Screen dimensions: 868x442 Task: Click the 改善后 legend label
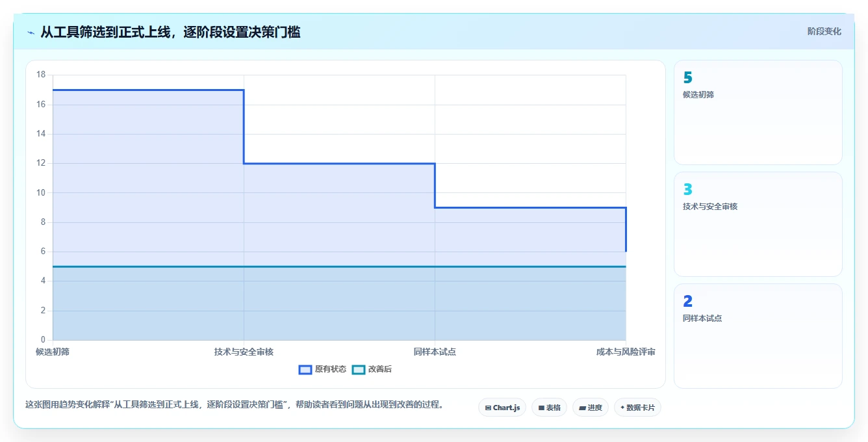[380, 369]
